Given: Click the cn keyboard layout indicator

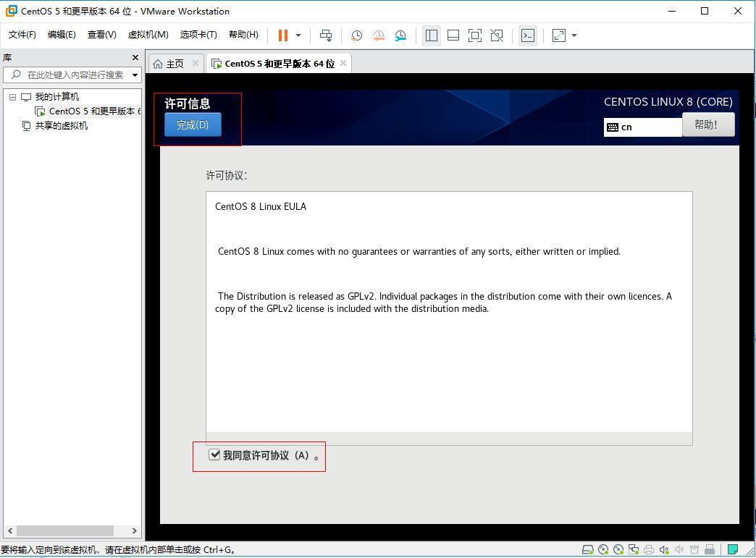Looking at the screenshot, I should (x=643, y=127).
